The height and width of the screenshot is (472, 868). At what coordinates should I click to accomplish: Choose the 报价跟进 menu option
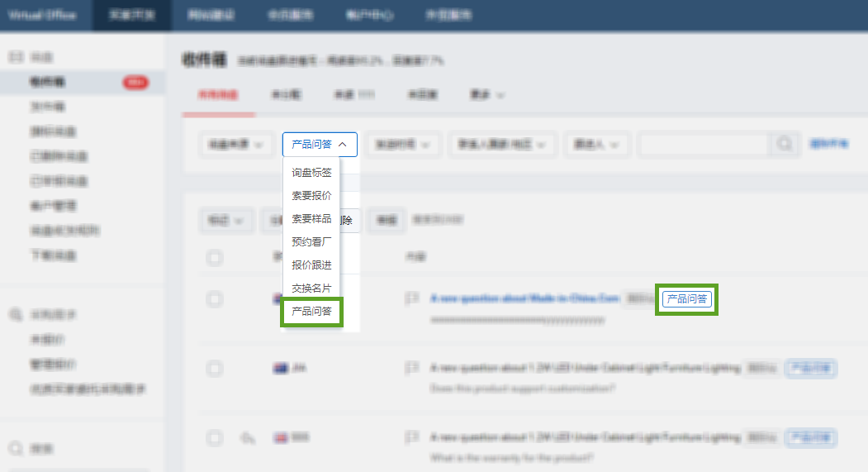pyautogui.click(x=311, y=265)
